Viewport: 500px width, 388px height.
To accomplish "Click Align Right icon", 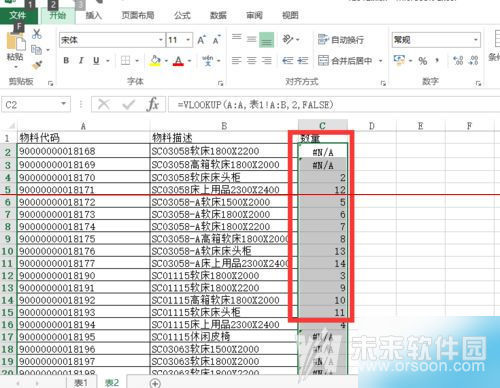I will 266,61.
